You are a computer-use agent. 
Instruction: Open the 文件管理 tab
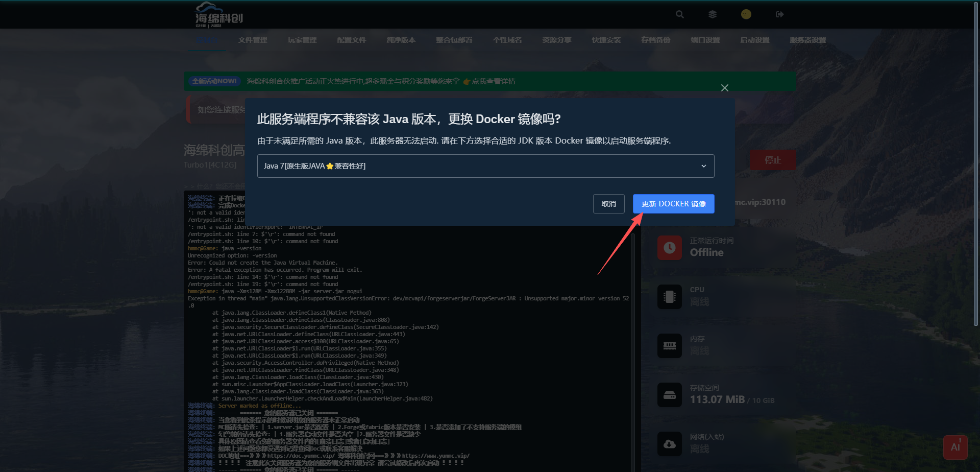click(x=252, y=40)
